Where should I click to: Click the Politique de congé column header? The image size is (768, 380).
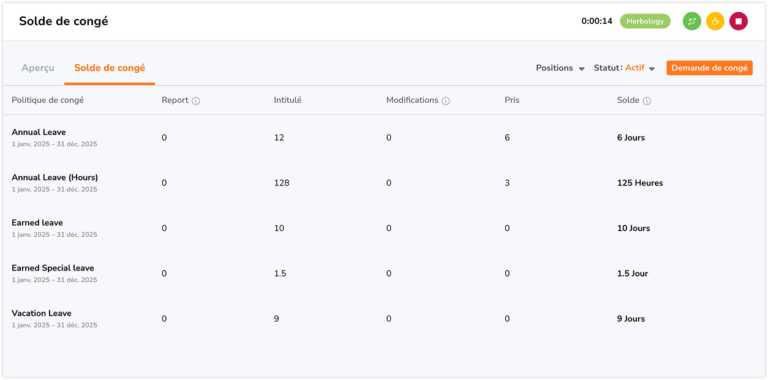tap(48, 100)
